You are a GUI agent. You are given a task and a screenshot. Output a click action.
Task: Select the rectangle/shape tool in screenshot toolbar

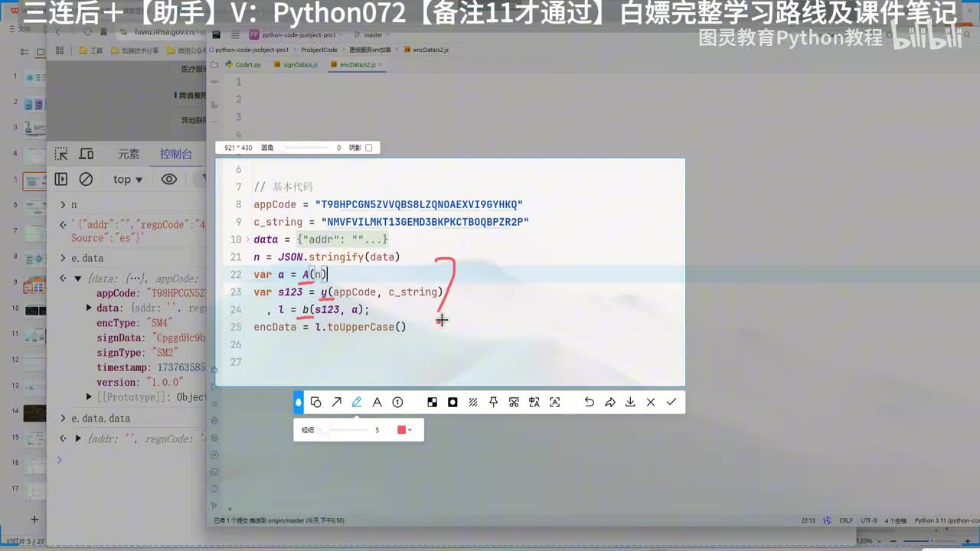(x=315, y=402)
